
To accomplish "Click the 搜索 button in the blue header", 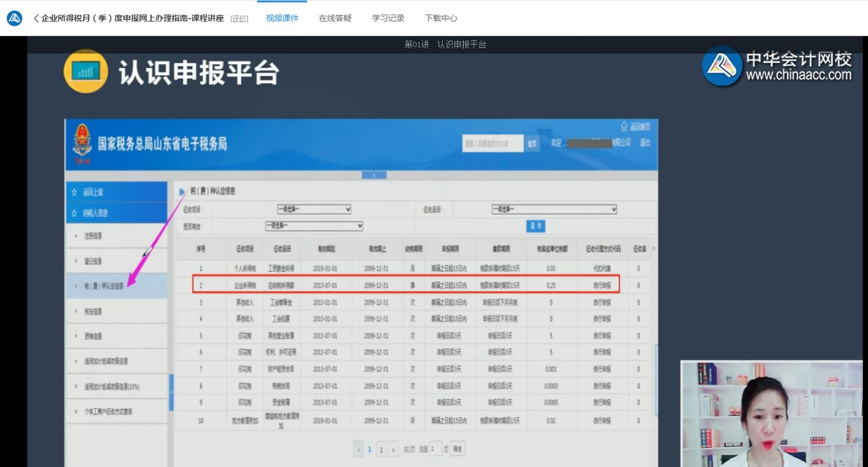I will (532, 143).
